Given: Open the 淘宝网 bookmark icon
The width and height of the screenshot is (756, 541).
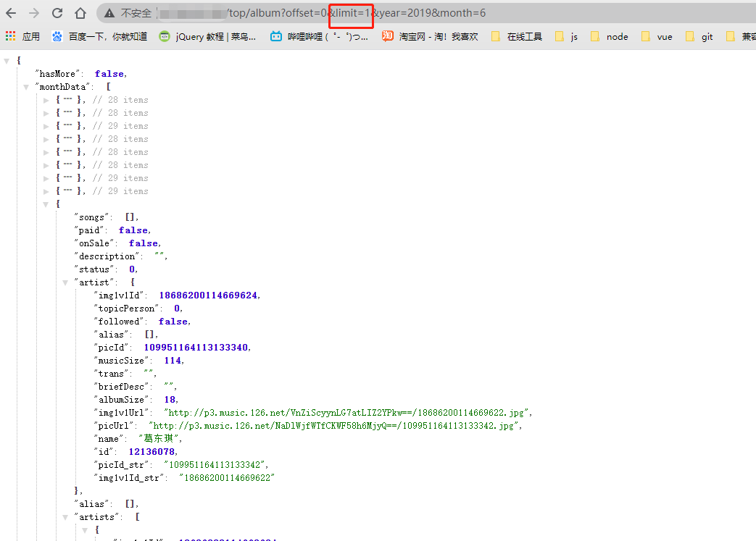Looking at the screenshot, I should click(387, 36).
